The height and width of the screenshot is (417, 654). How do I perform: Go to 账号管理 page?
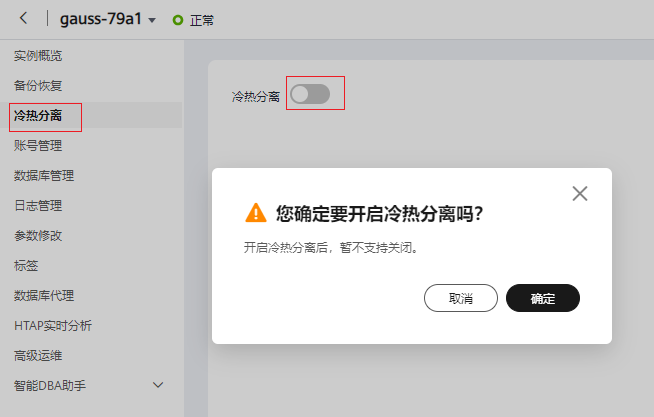pos(38,146)
